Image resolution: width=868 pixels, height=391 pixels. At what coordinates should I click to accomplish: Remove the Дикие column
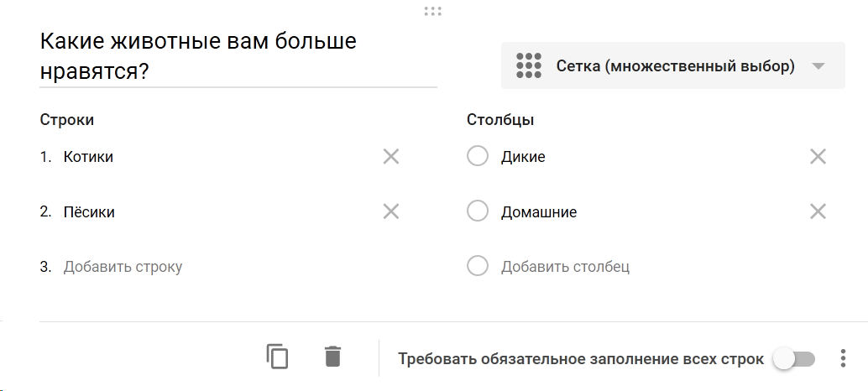(818, 157)
